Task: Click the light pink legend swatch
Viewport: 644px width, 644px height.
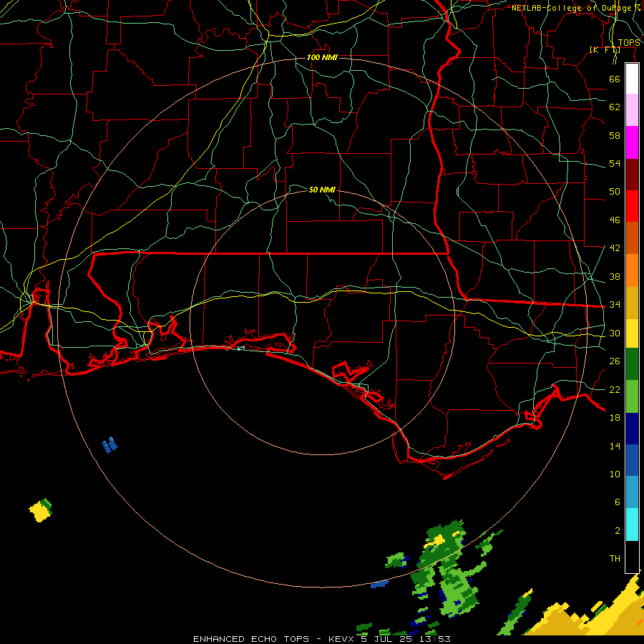Action: click(x=632, y=110)
